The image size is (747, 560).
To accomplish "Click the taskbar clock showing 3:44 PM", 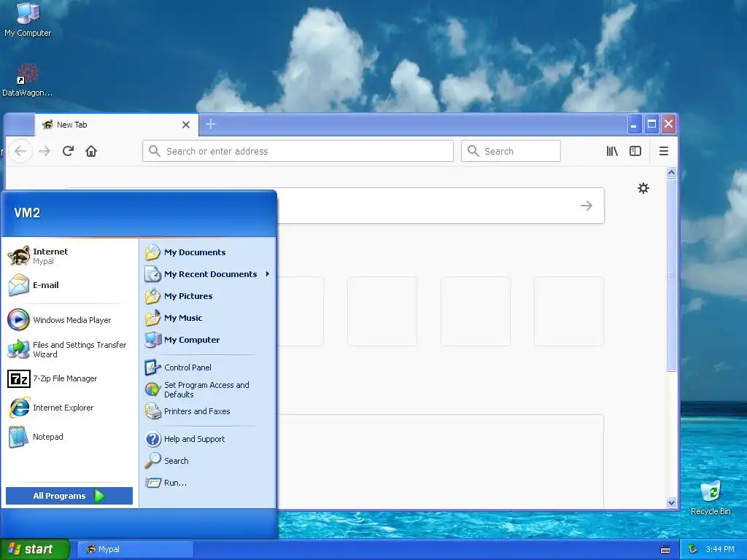I will [720, 549].
